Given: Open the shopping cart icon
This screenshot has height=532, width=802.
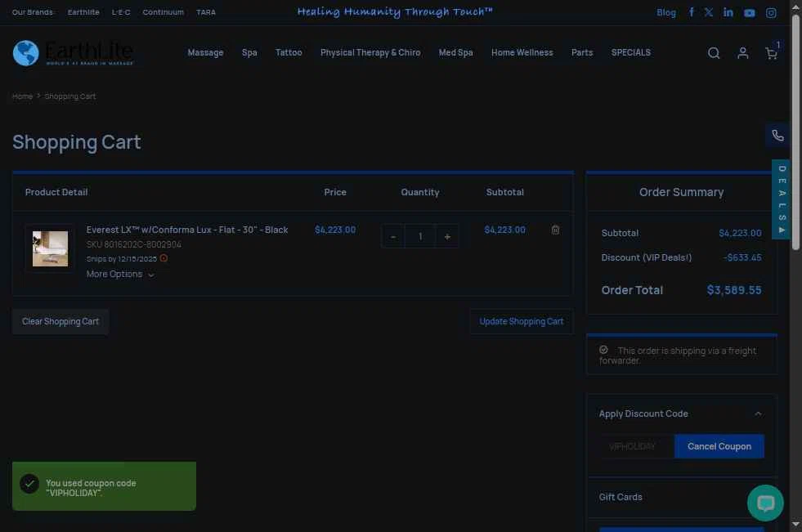Looking at the screenshot, I should (771, 53).
